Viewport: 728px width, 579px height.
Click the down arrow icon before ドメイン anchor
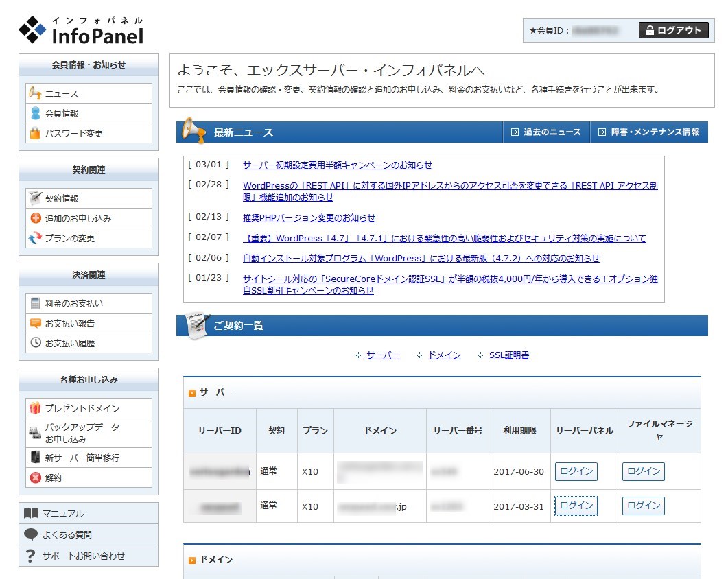pyautogui.click(x=419, y=355)
